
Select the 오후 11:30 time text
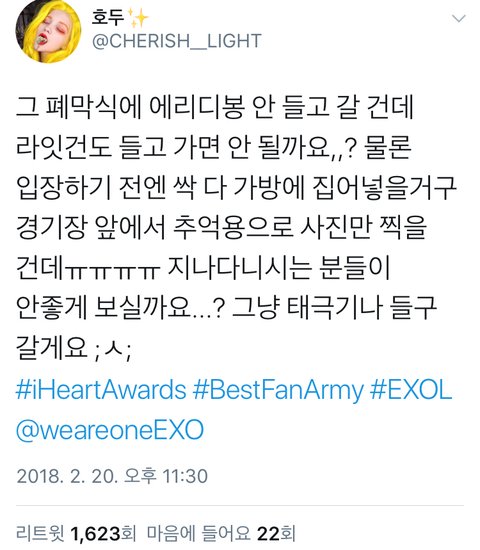click(166, 476)
